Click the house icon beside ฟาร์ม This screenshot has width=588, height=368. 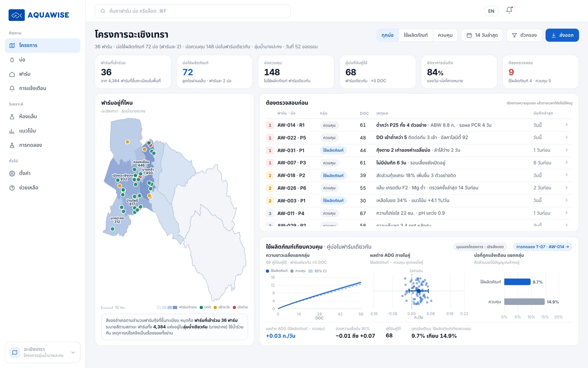tap(12, 74)
